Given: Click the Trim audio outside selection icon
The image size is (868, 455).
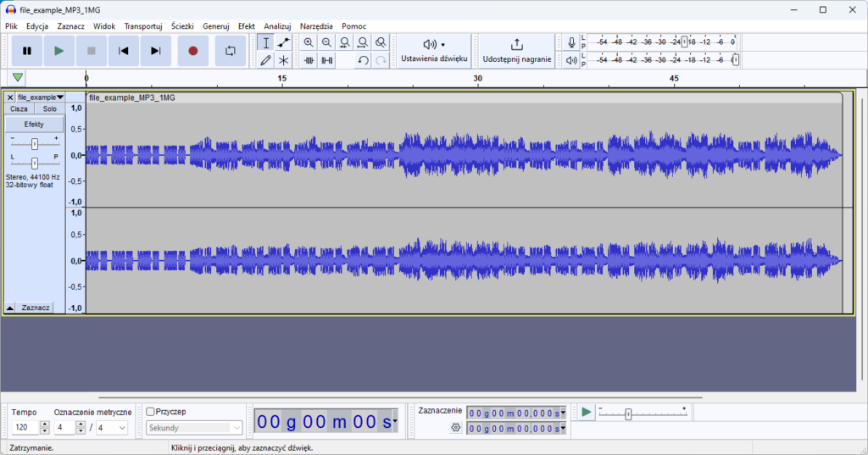Looking at the screenshot, I should coord(309,60).
